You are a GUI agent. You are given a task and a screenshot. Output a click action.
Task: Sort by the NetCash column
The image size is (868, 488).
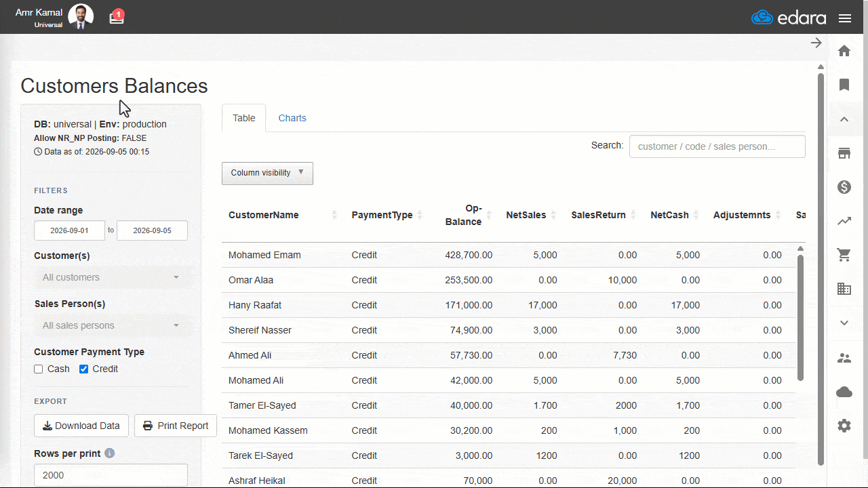[x=675, y=215]
